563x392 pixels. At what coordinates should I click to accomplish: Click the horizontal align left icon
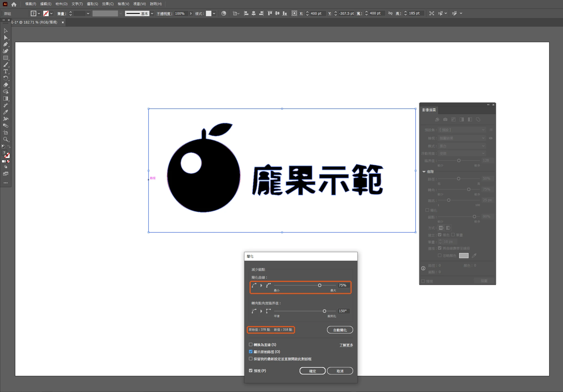click(x=246, y=13)
